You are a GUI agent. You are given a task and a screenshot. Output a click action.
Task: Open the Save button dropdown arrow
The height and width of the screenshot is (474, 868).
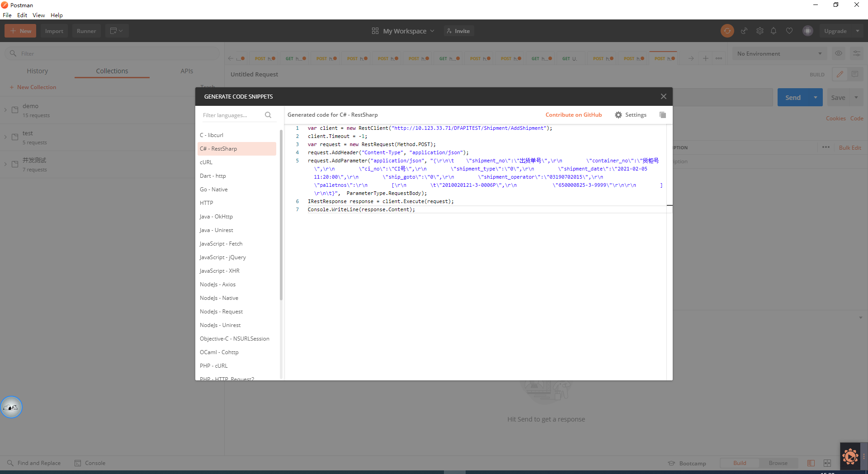pos(856,97)
